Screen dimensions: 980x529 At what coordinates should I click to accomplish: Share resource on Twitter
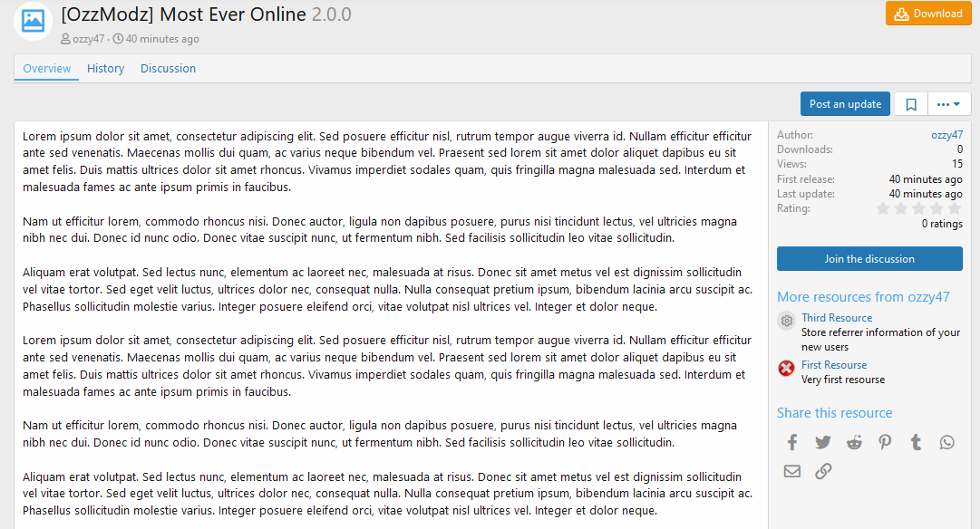(823, 442)
